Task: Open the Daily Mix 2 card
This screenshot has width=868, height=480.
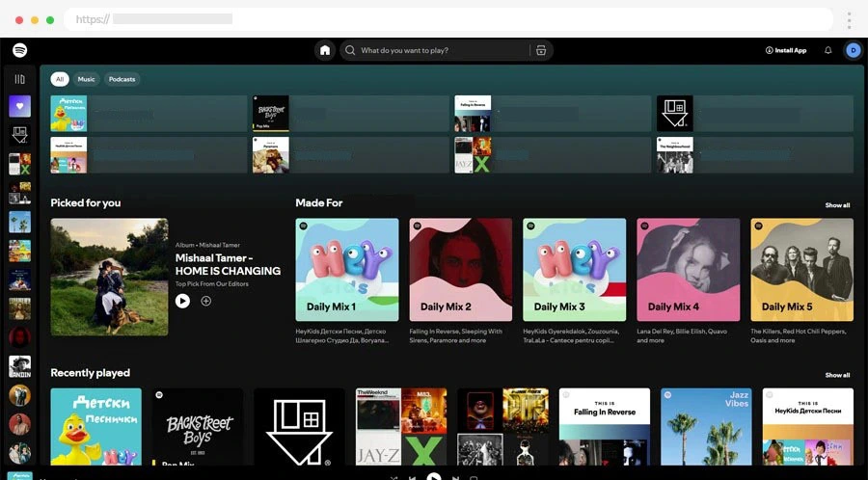Action: coord(461,269)
